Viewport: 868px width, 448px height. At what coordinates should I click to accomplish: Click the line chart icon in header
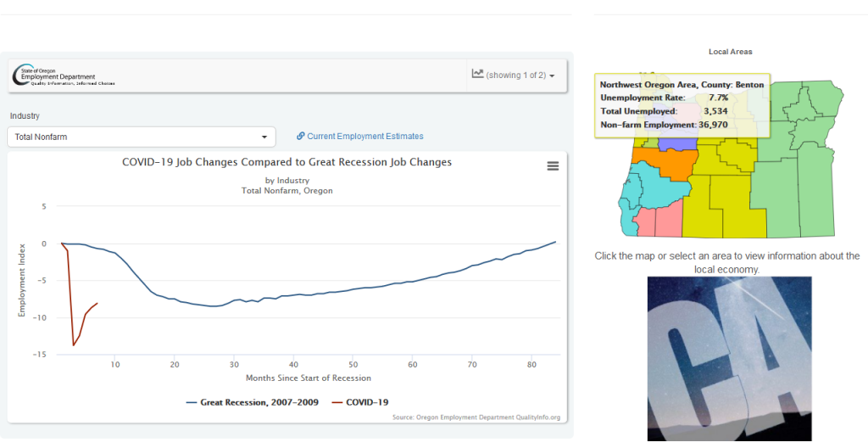click(x=478, y=75)
